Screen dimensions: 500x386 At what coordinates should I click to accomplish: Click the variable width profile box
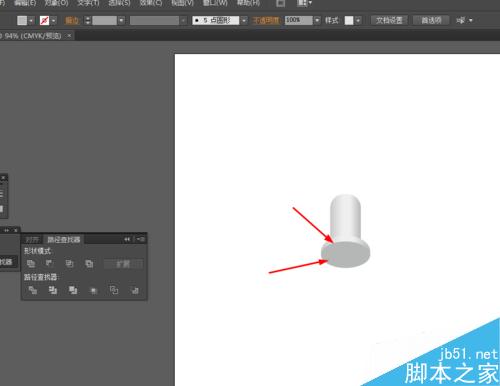[155, 21]
